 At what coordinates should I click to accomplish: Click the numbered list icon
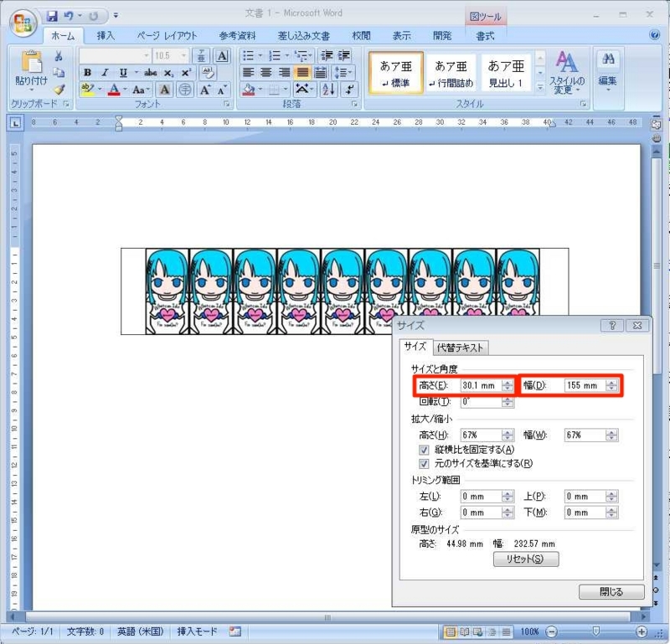point(275,55)
